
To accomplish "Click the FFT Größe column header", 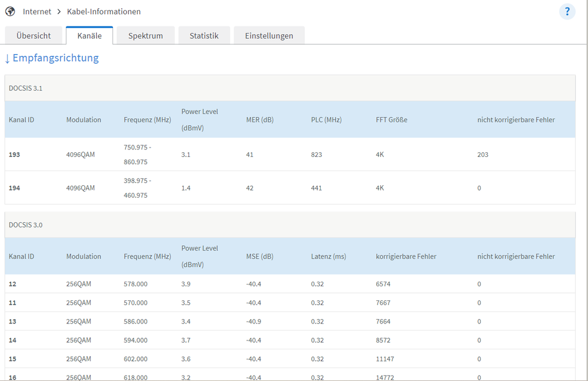I will 391,119.
